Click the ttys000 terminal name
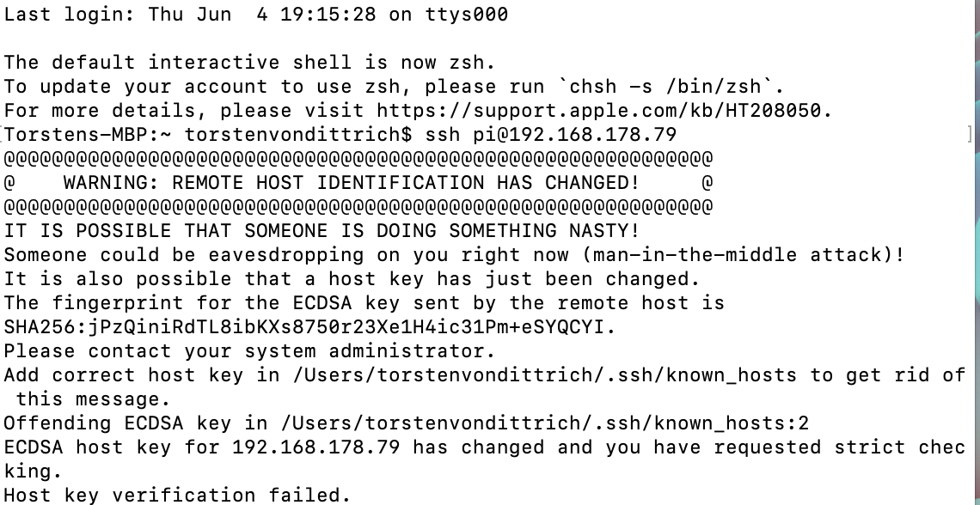980x505 pixels. pos(466,15)
